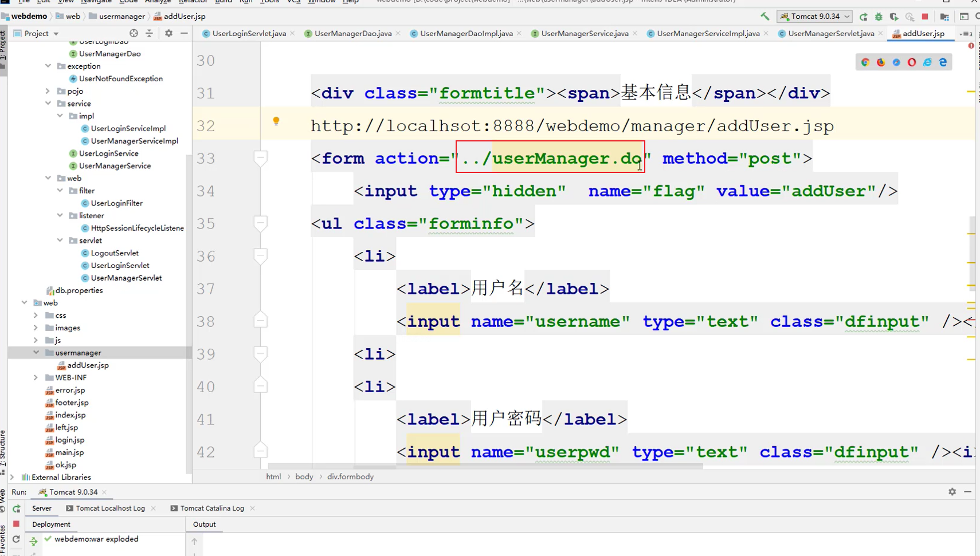Click red Stop icon in Run panel
This screenshot has height=556, width=980.
(x=17, y=524)
